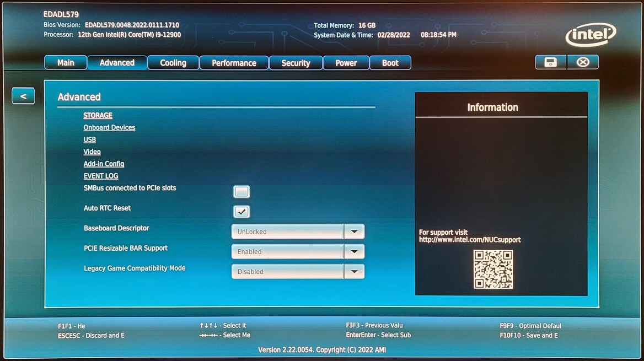
Task: Enable SMBus connected to PCIe slots checkbox
Action: click(x=241, y=191)
